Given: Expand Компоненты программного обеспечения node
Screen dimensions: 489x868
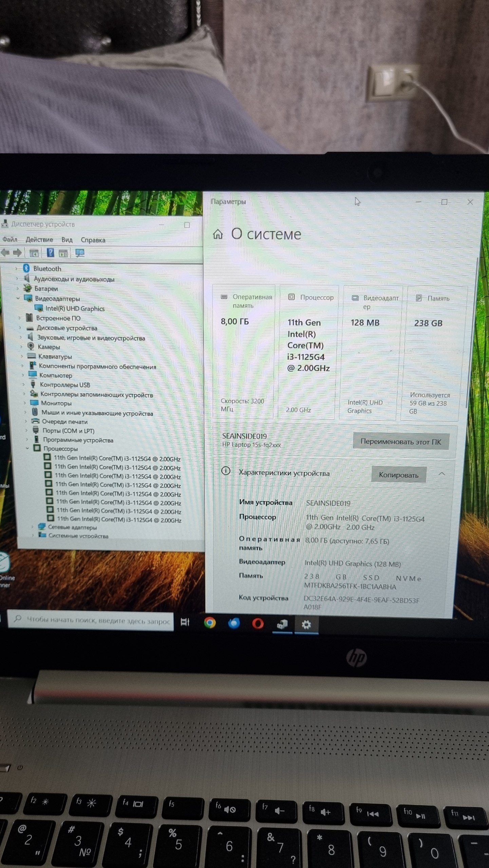Looking at the screenshot, I should [22, 366].
